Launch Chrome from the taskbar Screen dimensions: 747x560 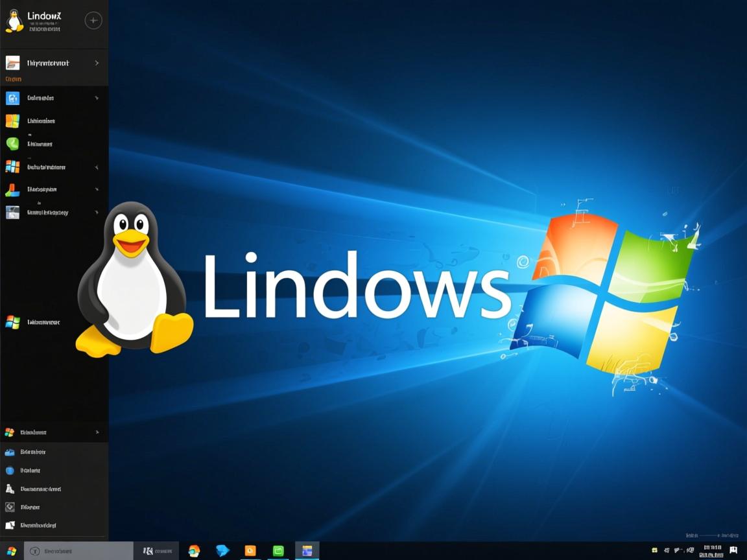click(194, 550)
